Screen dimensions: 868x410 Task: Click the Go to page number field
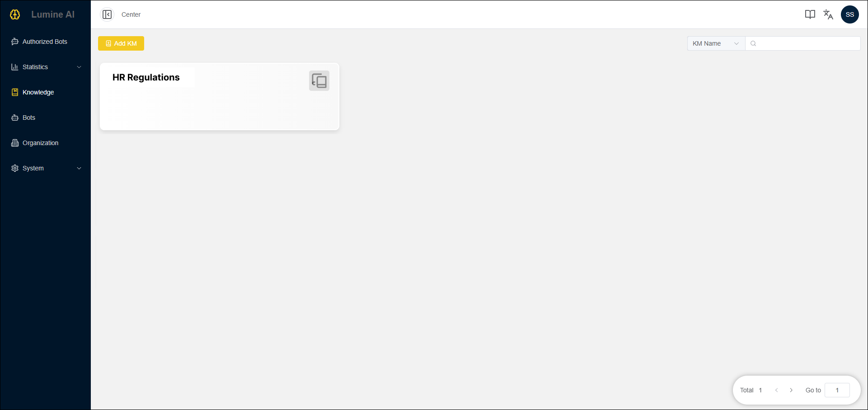(837, 390)
